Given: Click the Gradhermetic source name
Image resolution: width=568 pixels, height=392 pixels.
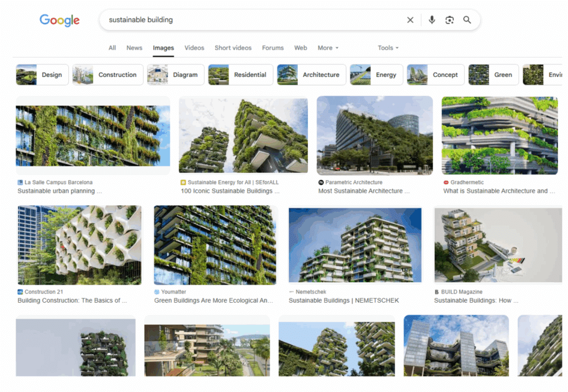Looking at the screenshot, I should [467, 182].
